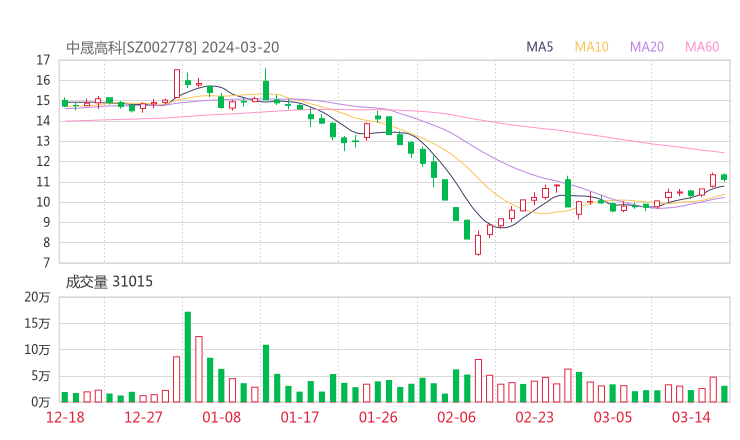Viewport: 740px width, 440px height.
Task: Click the 成交量 31015 volume label
Action: point(109,282)
